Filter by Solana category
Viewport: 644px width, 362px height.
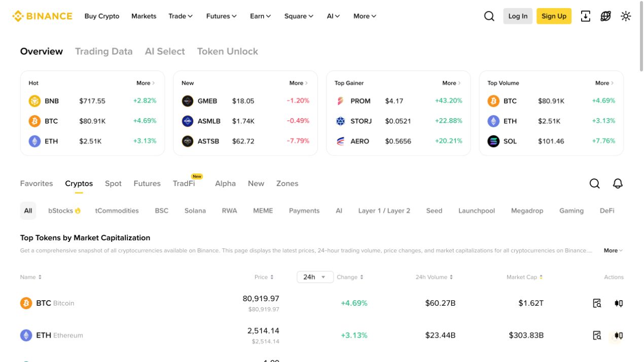pyautogui.click(x=195, y=211)
